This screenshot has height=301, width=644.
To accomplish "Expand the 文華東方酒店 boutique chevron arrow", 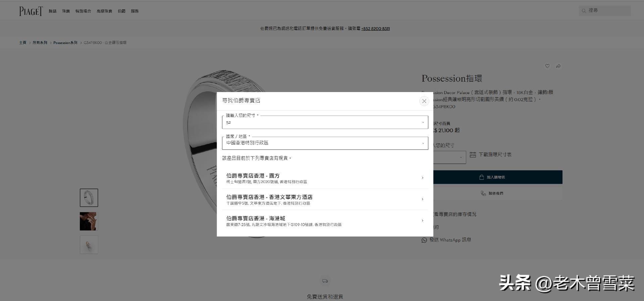I will (x=422, y=199).
